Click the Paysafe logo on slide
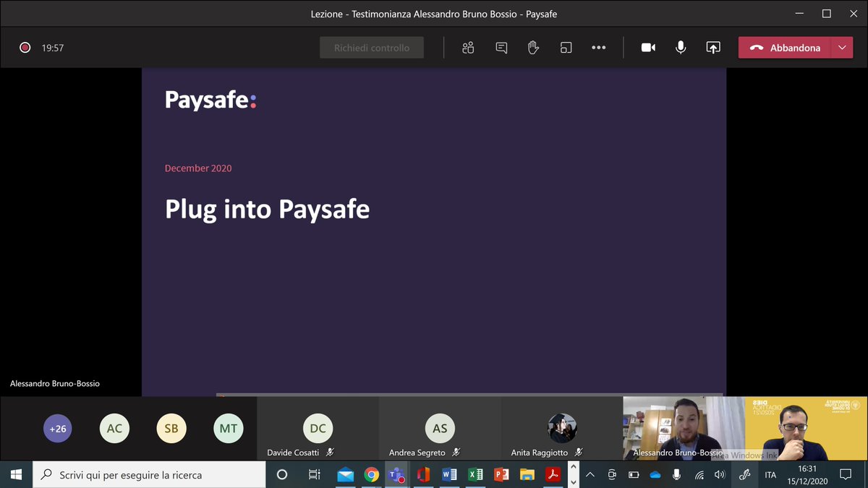This screenshot has height=488, width=868. click(210, 100)
